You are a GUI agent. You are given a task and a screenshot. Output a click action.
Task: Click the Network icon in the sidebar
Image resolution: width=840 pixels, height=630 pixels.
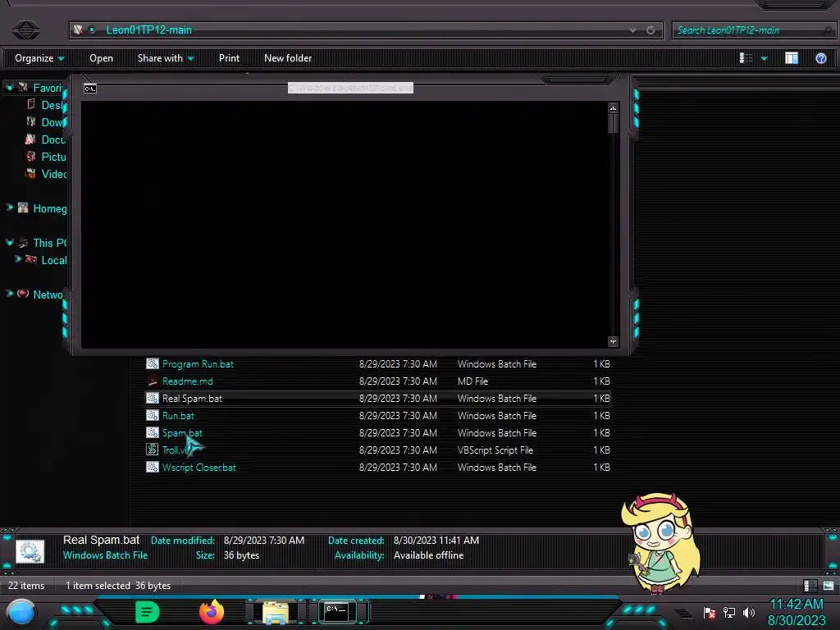point(22,294)
